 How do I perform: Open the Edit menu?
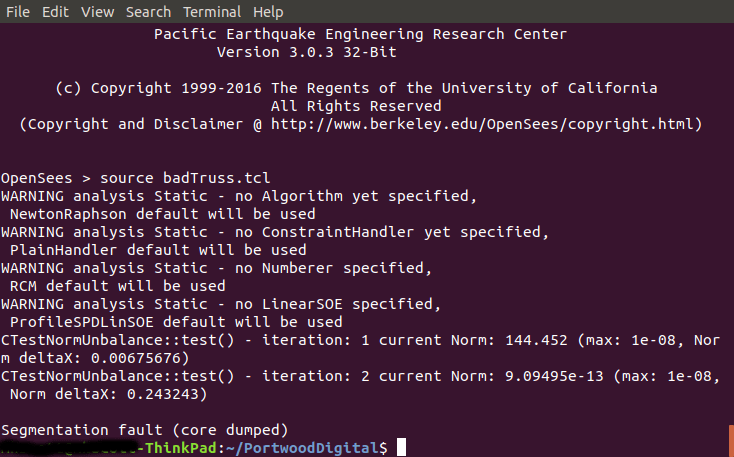pos(56,12)
